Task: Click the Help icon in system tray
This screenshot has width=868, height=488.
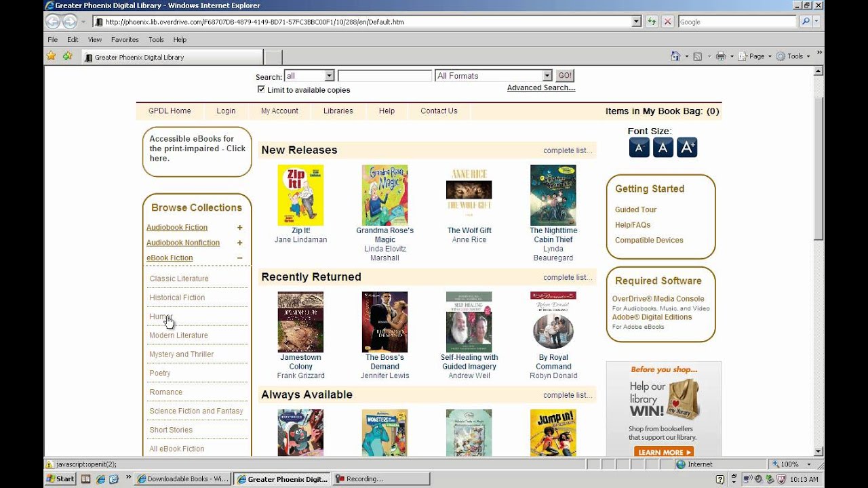Action: pyautogui.click(x=720, y=479)
